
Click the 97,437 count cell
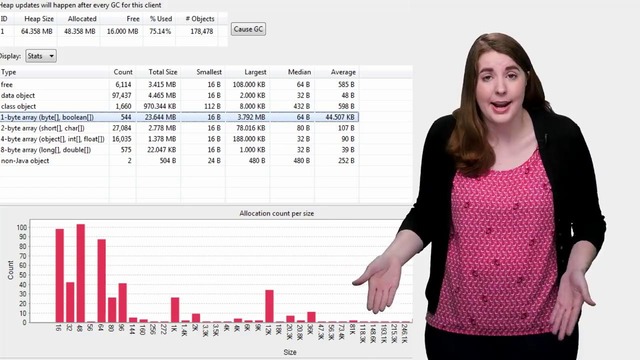tap(122, 96)
